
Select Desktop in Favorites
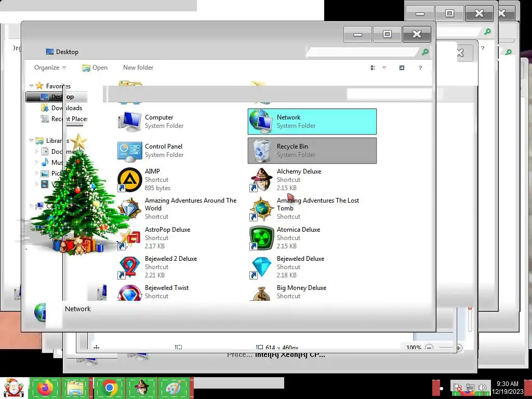coord(57,97)
